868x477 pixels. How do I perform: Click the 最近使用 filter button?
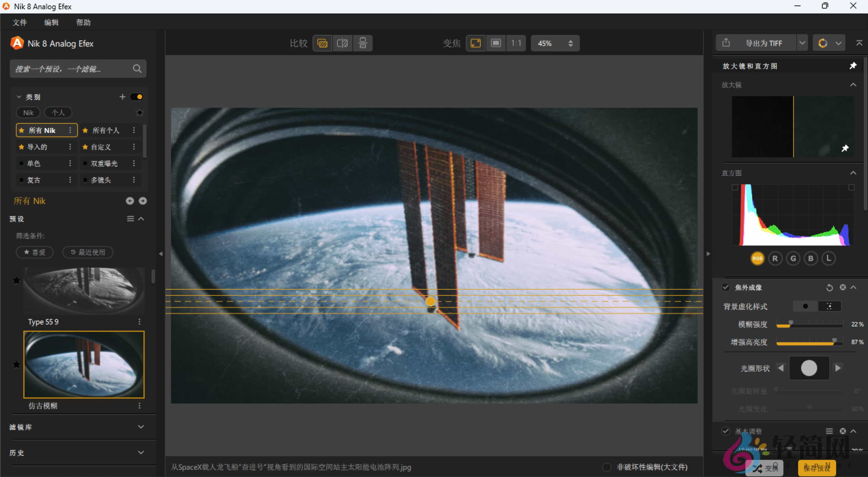click(x=88, y=252)
